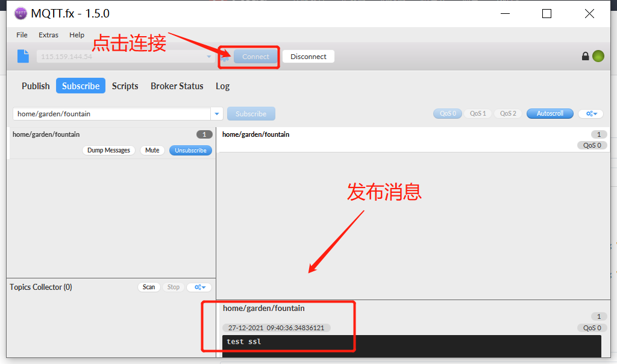Click the Unsubscribe button
The width and height of the screenshot is (617, 364).
coord(190,150)
